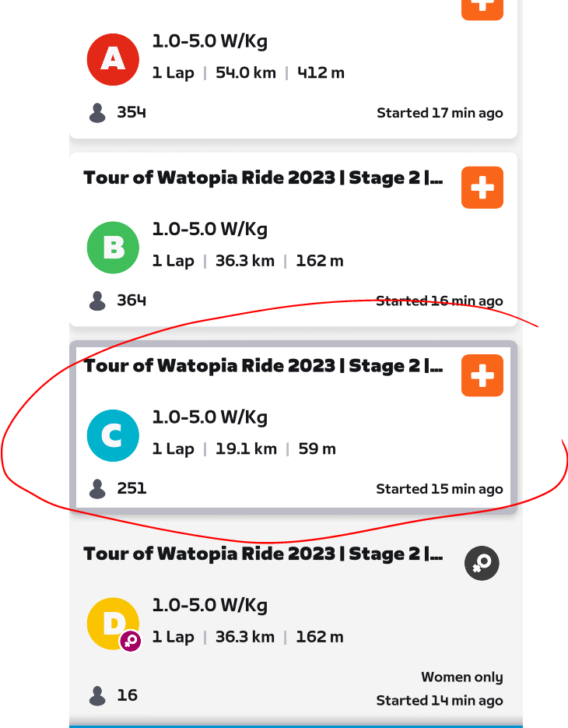
Task: Select the 54.0 km 412 m route details
Action: pyautogui.click(x=247, y=73)
